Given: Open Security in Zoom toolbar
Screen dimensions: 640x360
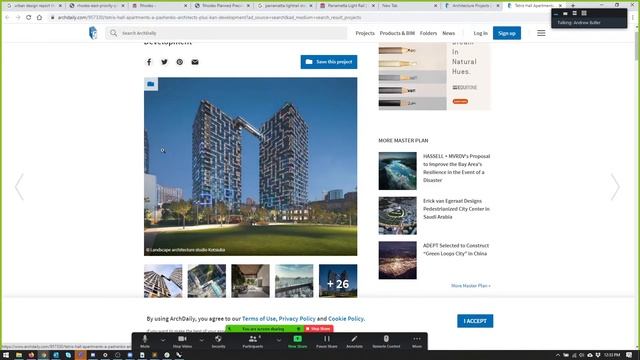Looking at the screenshot, I should pos(218,342).
